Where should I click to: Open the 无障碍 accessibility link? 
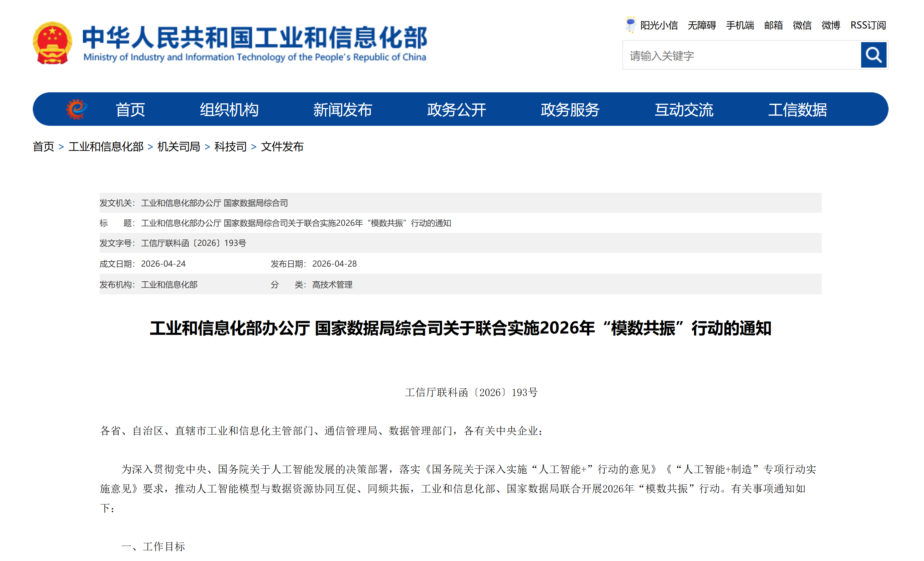click(702, 25)
